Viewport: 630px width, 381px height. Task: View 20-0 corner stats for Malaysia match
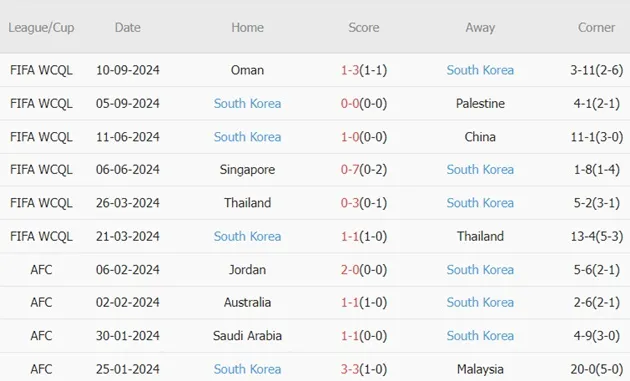(597, 369)
